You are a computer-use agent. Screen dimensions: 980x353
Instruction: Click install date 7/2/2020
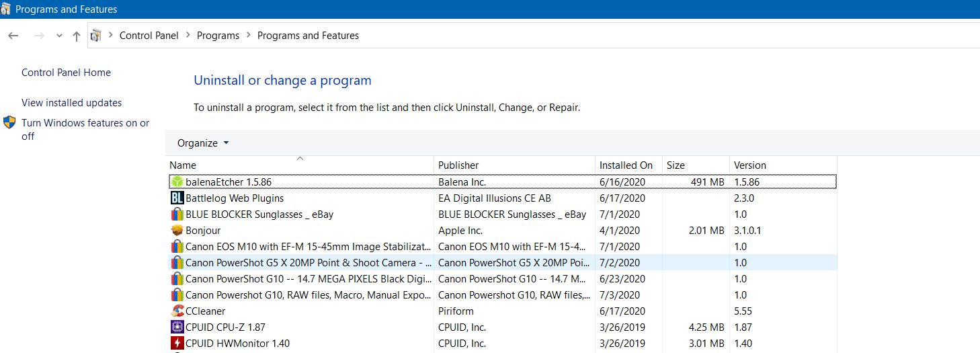[620, 262]
